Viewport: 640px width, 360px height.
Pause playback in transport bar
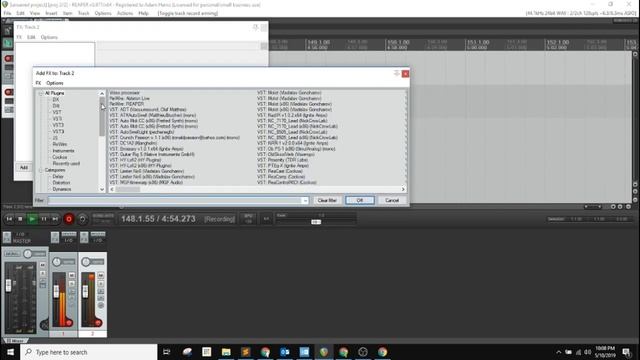click(x=44, y=219)
